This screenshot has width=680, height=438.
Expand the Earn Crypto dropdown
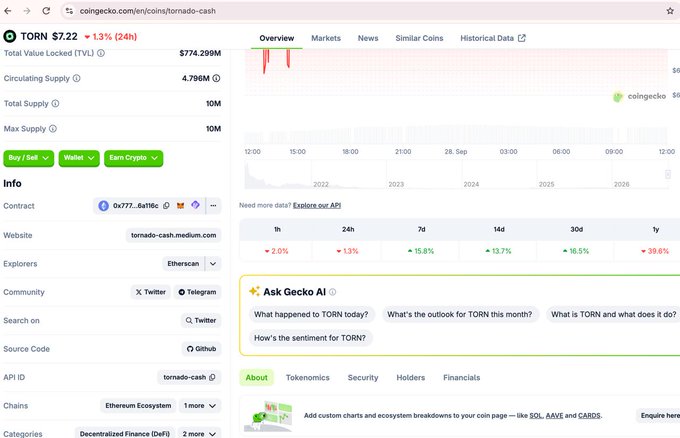pyautogui.click(x=134, y=158)
